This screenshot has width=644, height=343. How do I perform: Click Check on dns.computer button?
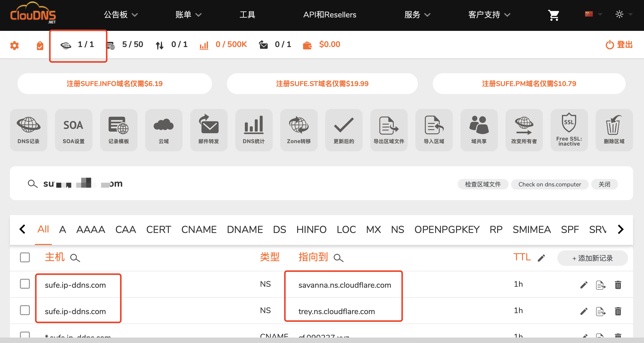pos(550,184)
